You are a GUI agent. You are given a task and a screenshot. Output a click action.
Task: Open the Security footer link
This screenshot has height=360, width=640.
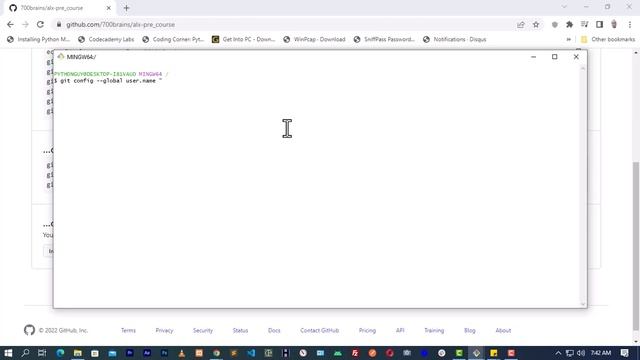tap(203, 330)
